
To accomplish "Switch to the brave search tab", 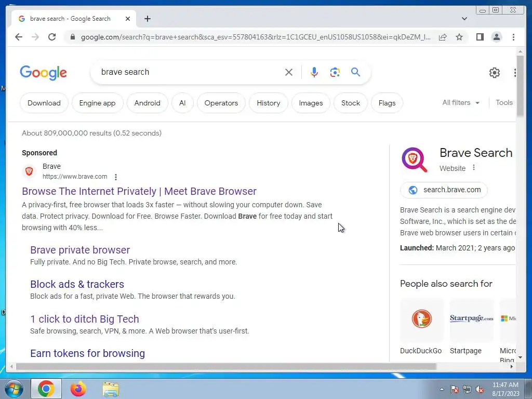I will coord(70,19).
